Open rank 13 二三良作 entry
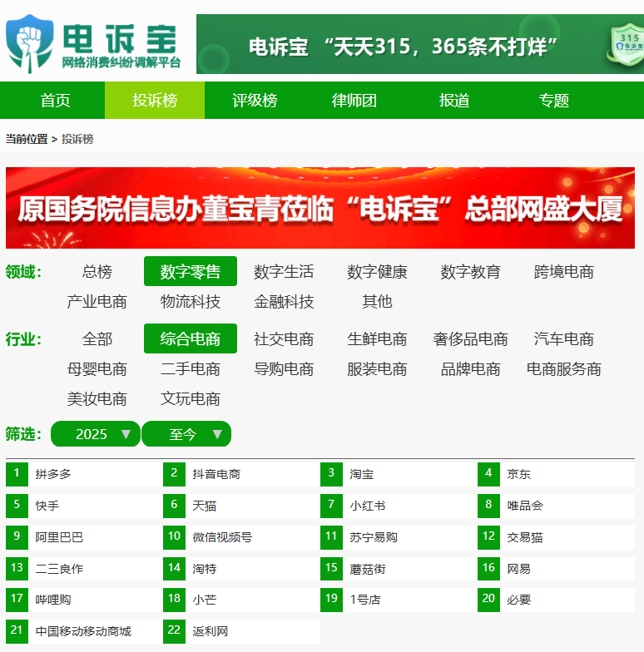 (x=84, y=569)
